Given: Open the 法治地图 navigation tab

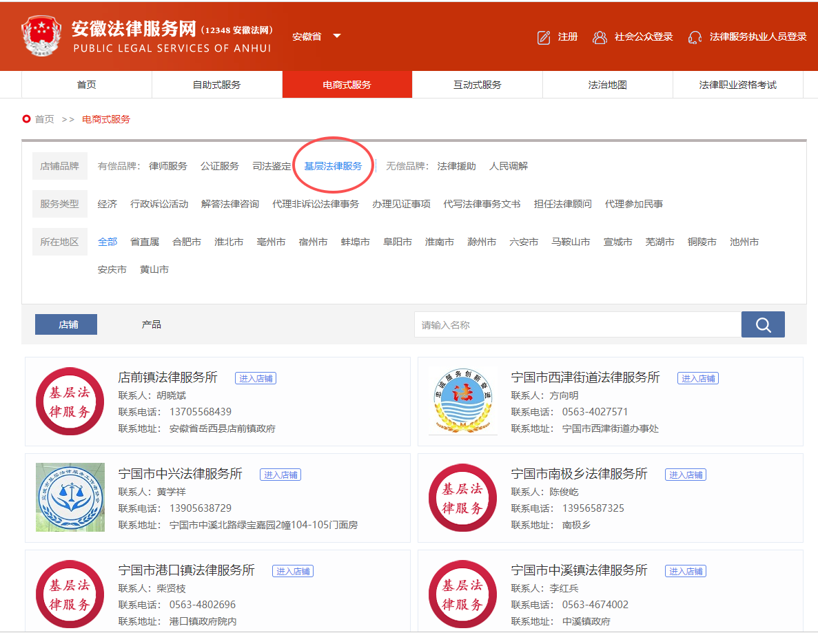Looking at the screenshot, I should 607,85.
